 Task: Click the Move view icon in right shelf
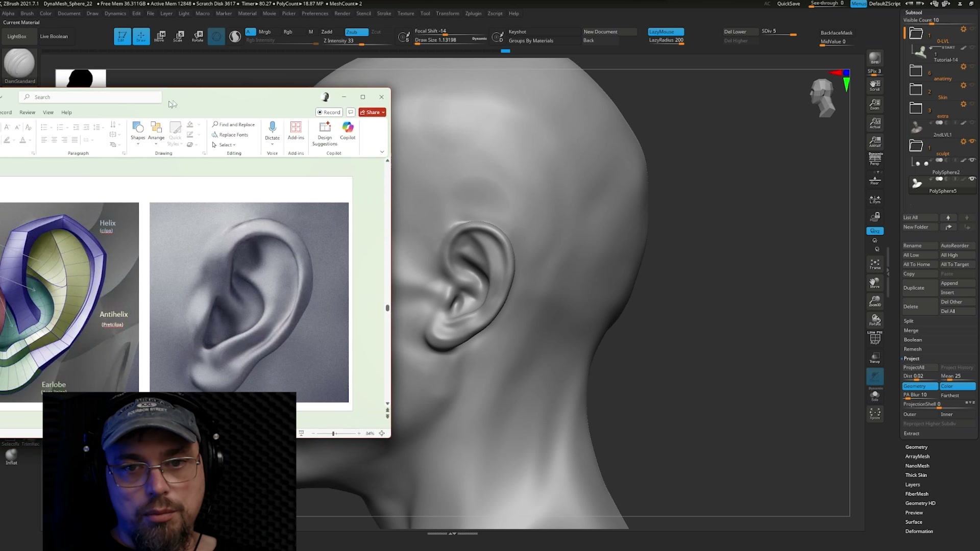(x=875, y=283)
